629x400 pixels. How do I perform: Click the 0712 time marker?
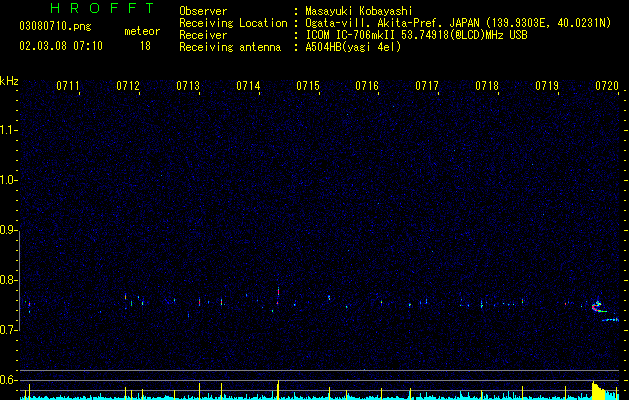click(x=128, y=85)
